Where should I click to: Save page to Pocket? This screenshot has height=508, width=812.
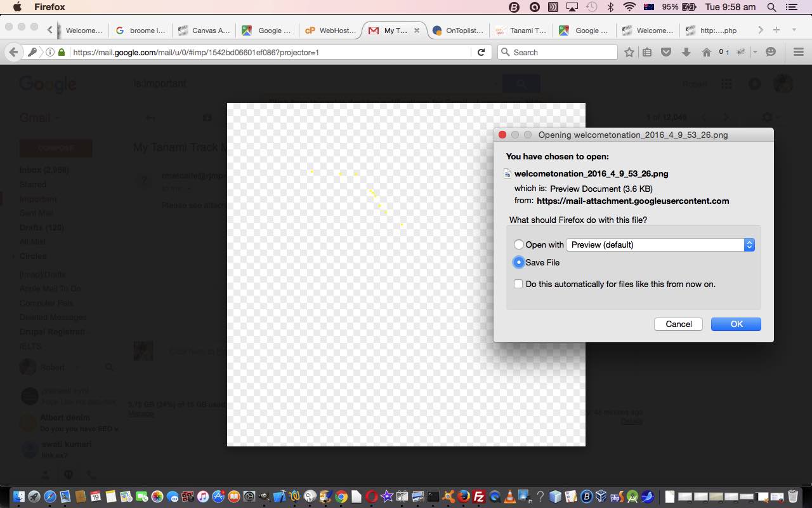pos(666,52)
